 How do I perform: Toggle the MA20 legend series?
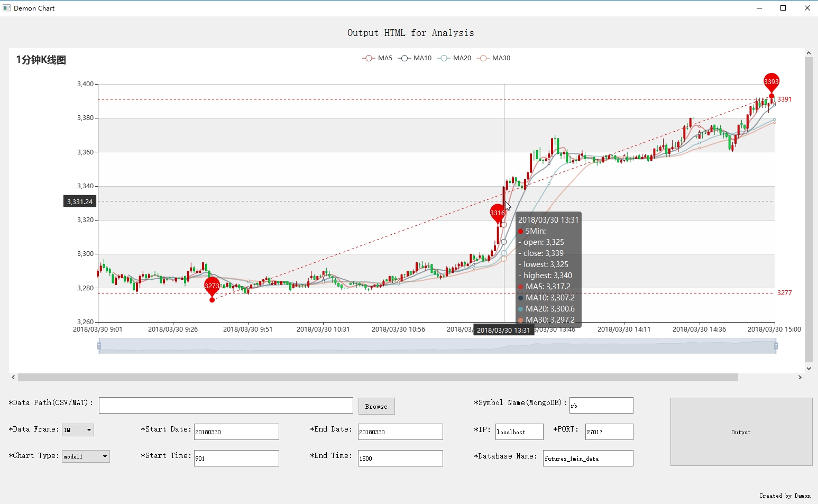[455, 58]
